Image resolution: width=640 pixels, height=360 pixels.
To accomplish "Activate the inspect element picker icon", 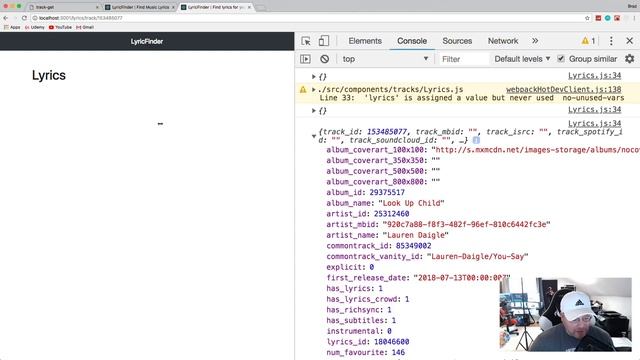I will point(306,41).
